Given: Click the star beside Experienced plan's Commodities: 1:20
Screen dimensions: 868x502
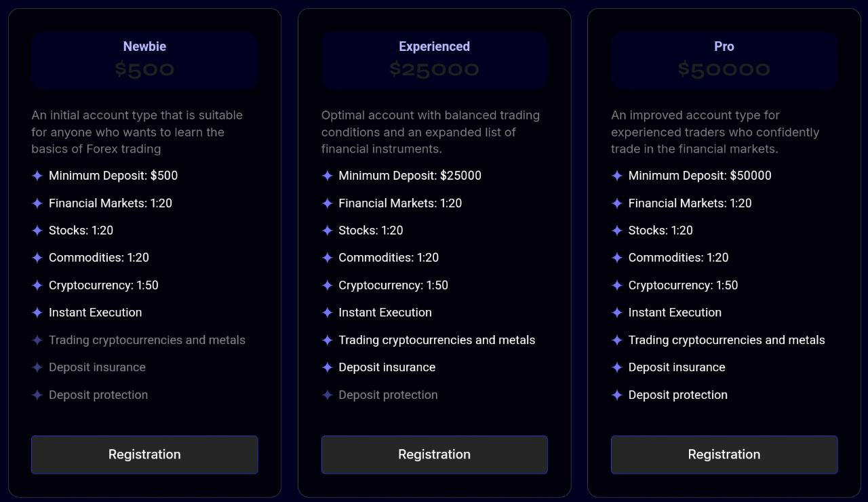Looking at the screenshot, I should [x=327, y=258].
